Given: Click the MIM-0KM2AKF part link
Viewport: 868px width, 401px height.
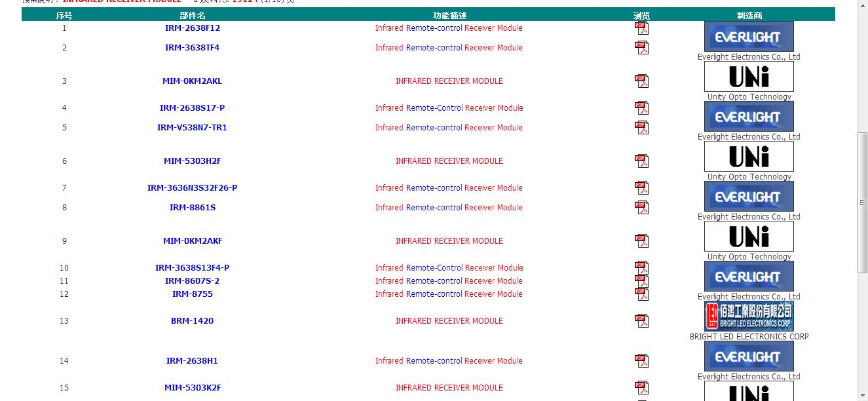Looking at the screenshot, I should click(x=193, y=241).
